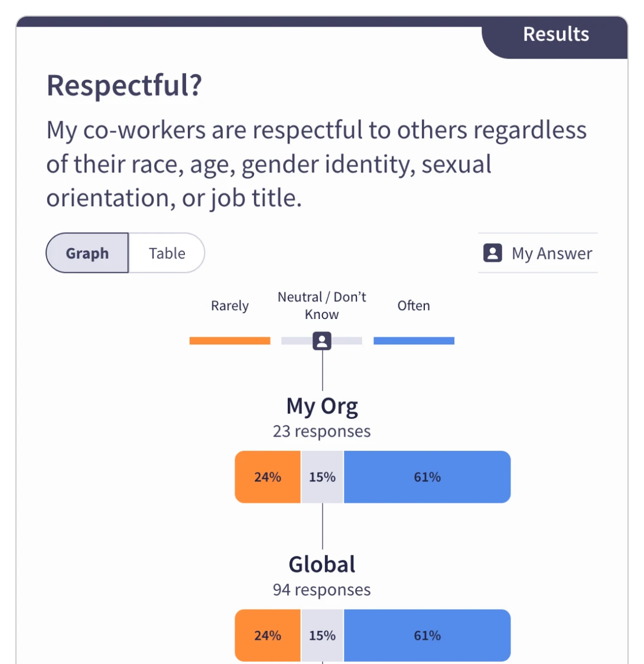Click the blue Often legend swatch
The width and height of the screenshot is (644, 664).
pyautogui.click(x=414, y=341)
